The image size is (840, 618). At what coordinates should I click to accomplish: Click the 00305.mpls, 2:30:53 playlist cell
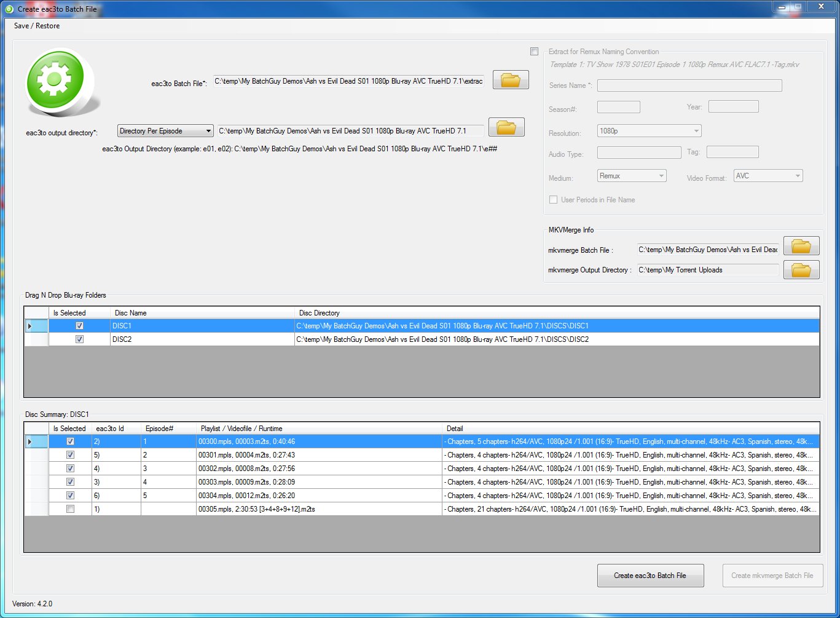(x=319, y=509)
